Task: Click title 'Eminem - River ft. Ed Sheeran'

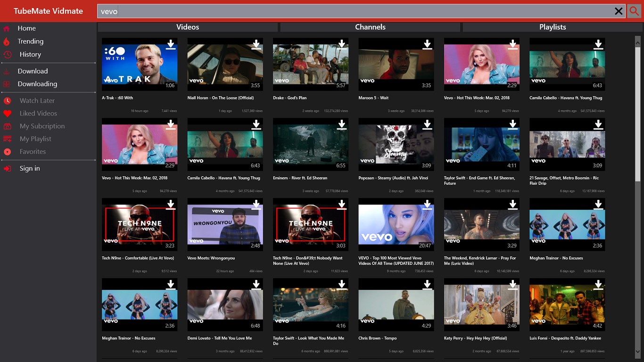Action: coord(300,178)
